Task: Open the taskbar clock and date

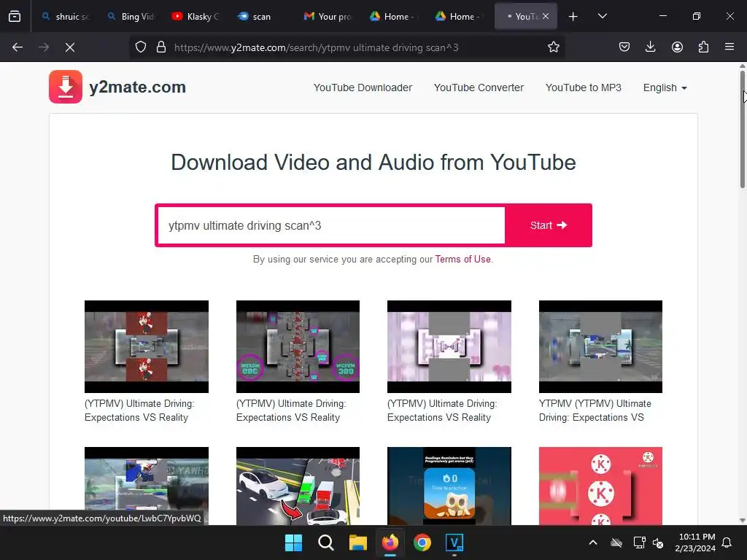Action: (x=695, y=542)
